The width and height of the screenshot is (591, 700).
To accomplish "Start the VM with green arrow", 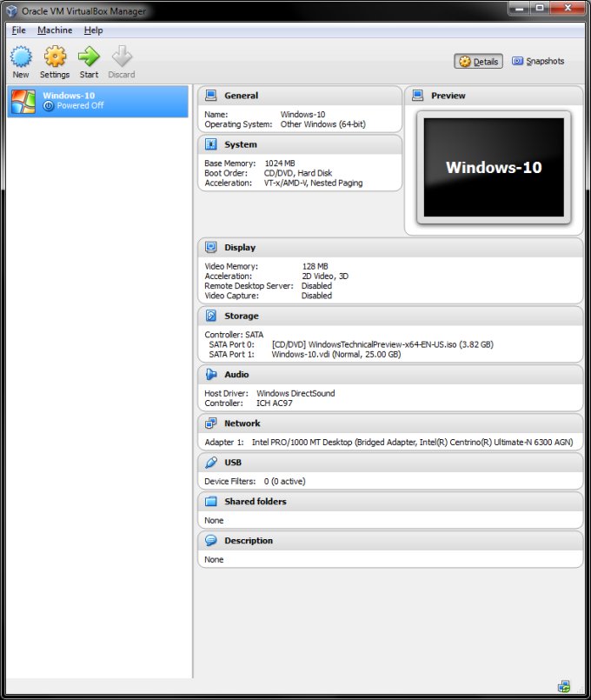I will [x=89, y=57].
